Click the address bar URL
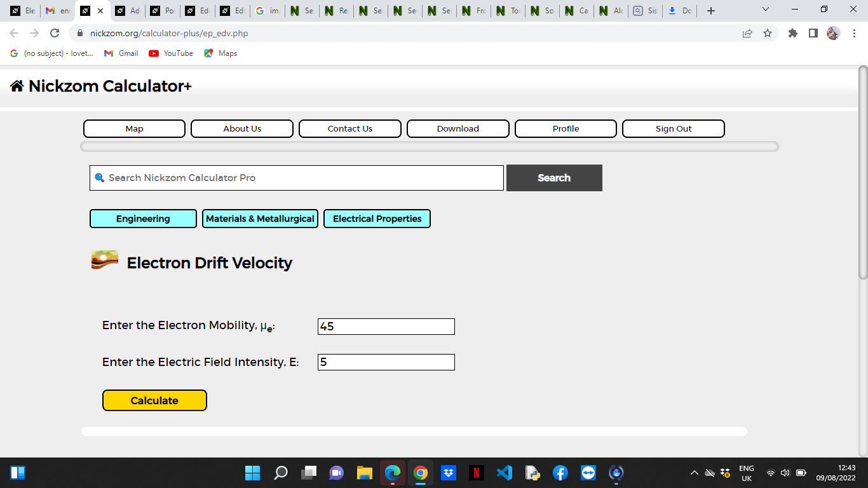 click(169, 33)
